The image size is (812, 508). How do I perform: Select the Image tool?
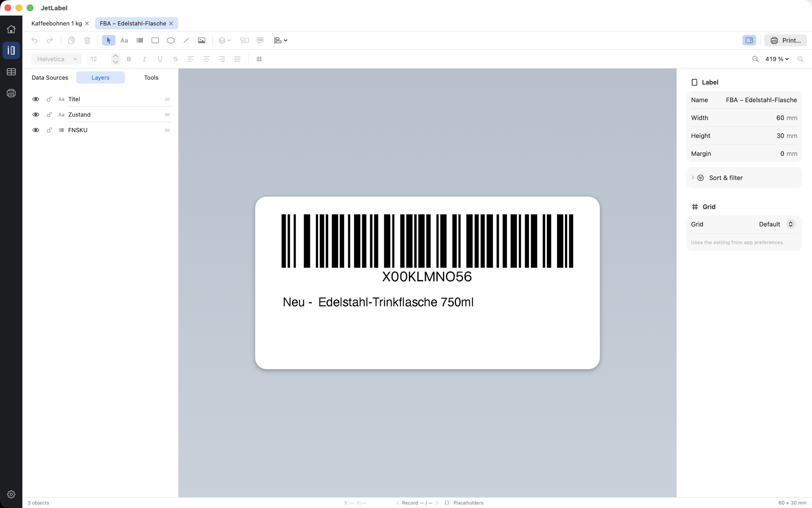tap(202, 40)
